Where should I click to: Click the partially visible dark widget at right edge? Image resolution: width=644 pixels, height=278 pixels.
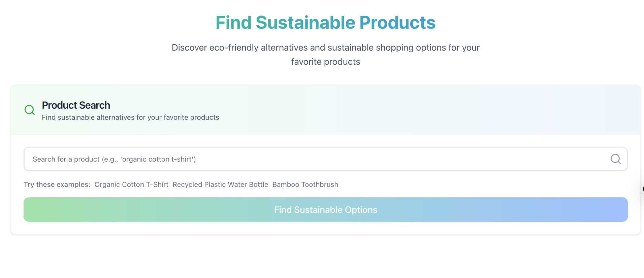tap(643, 189)
